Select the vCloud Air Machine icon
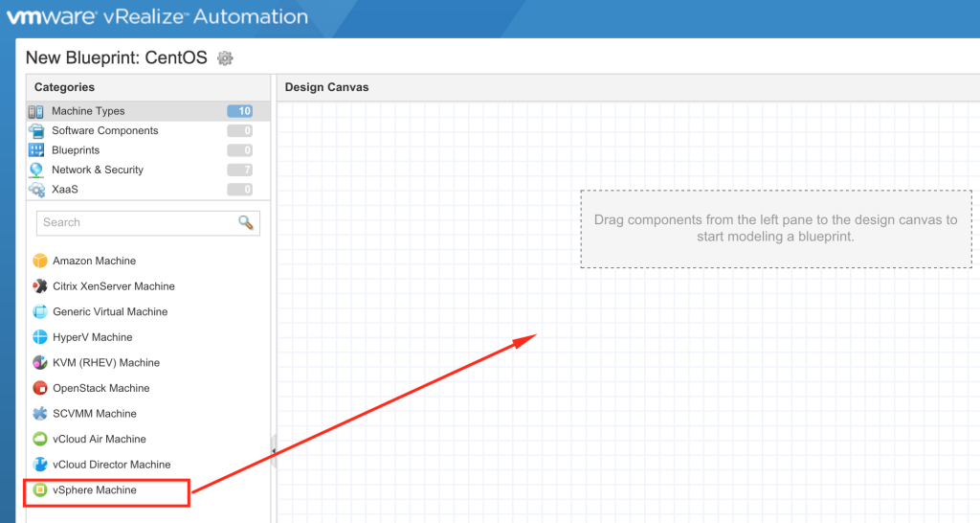This screenshot has height=523, width=980. tap(40, 440)
